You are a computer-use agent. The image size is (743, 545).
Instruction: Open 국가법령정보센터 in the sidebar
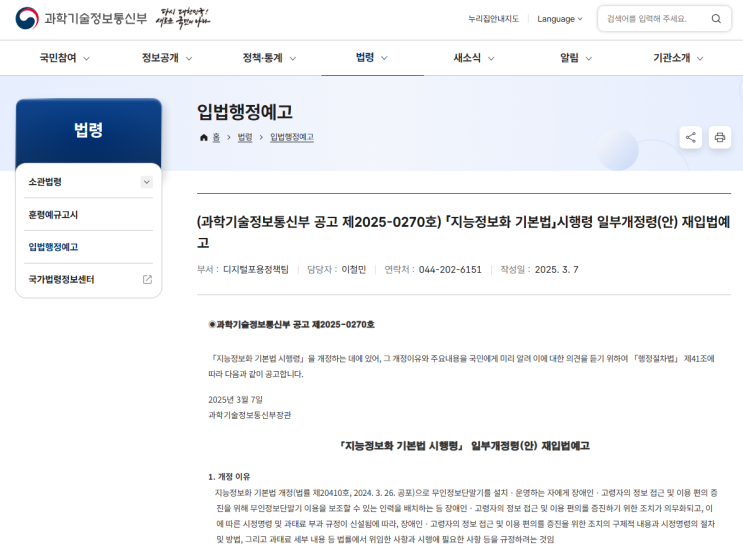click(x=62, y=279)
